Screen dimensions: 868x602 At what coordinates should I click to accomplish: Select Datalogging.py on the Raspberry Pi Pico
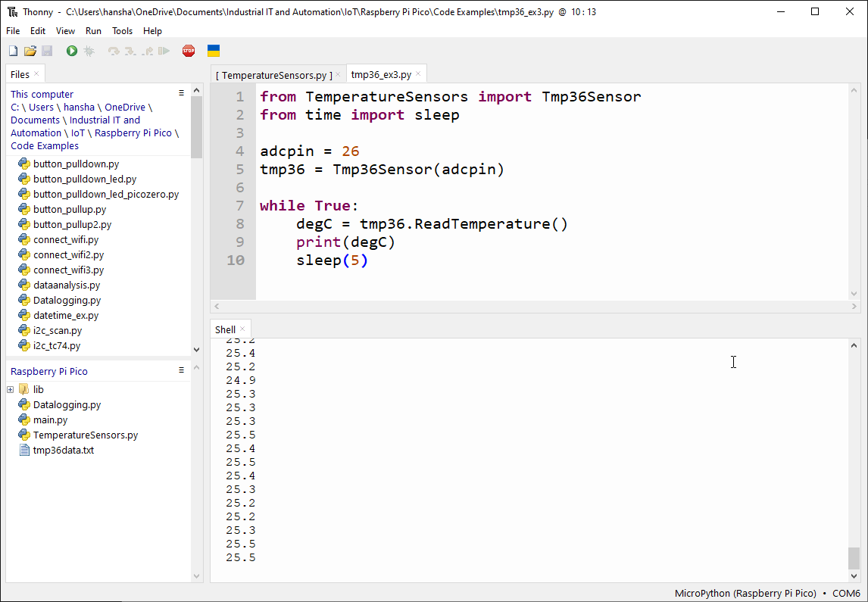tap(67, 404)
